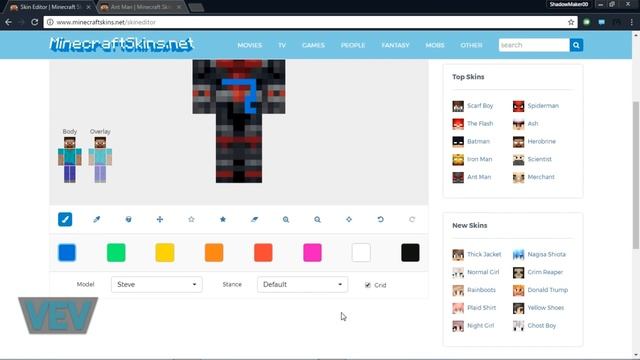Pick the pink color swatch
Viewport: 640px width, 360px height.
pos(312,253)
